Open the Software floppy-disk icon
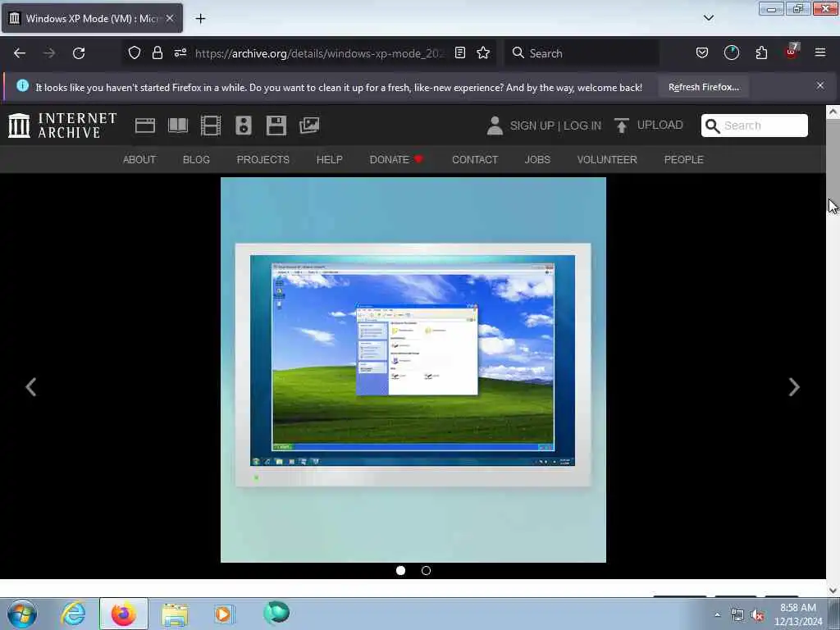This screenshot has height=630, width=840. point(276,126)
